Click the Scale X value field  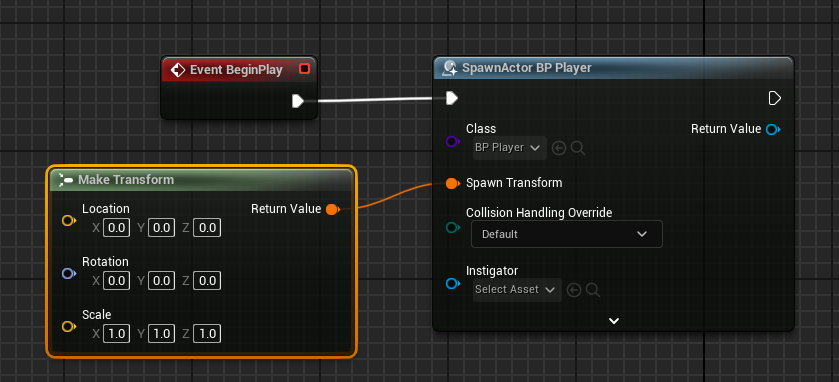pyautogui.click(x=116, y=334)
